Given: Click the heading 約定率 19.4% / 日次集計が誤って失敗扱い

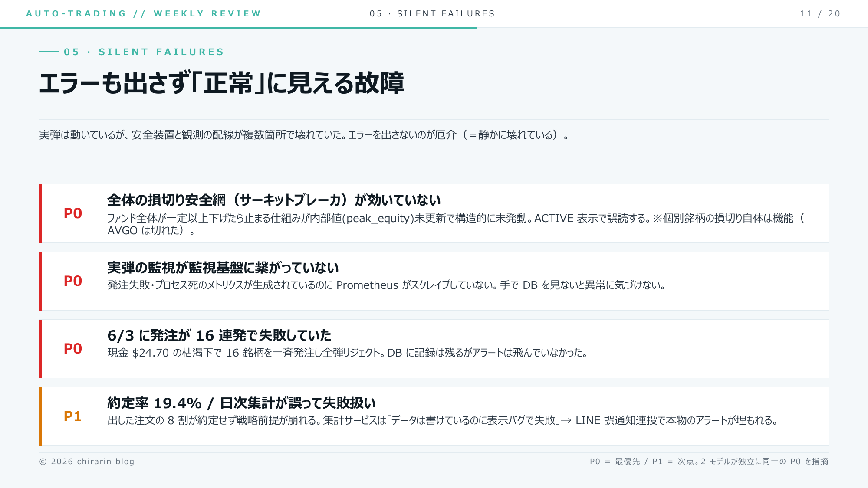Looking at the screenshot, I should (241, 403).
